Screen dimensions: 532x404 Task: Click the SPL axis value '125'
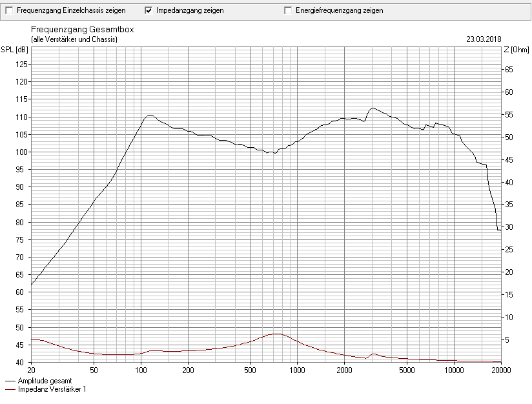click(x=21, y=65)
